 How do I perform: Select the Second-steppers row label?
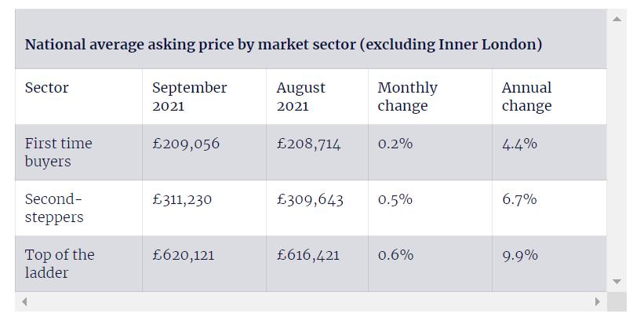click(53, 208)
